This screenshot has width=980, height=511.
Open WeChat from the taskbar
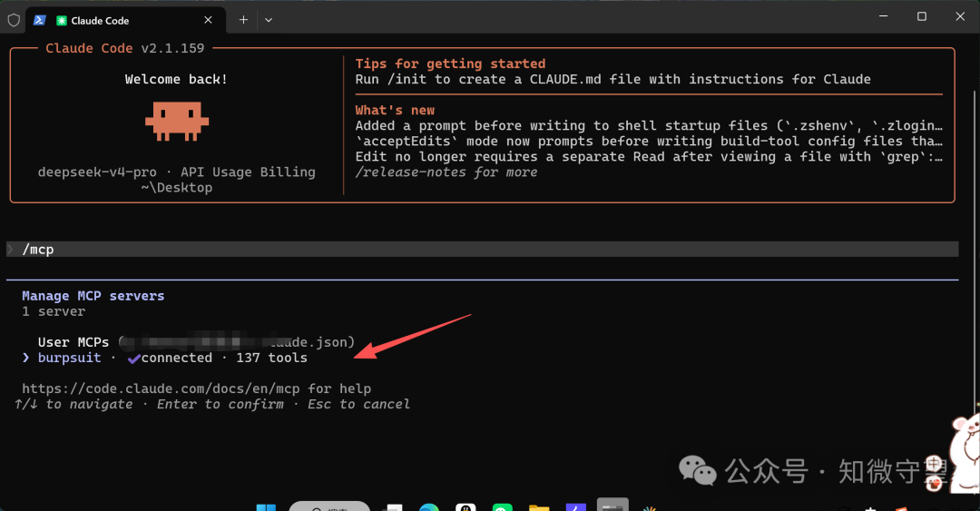pos(502,506)
